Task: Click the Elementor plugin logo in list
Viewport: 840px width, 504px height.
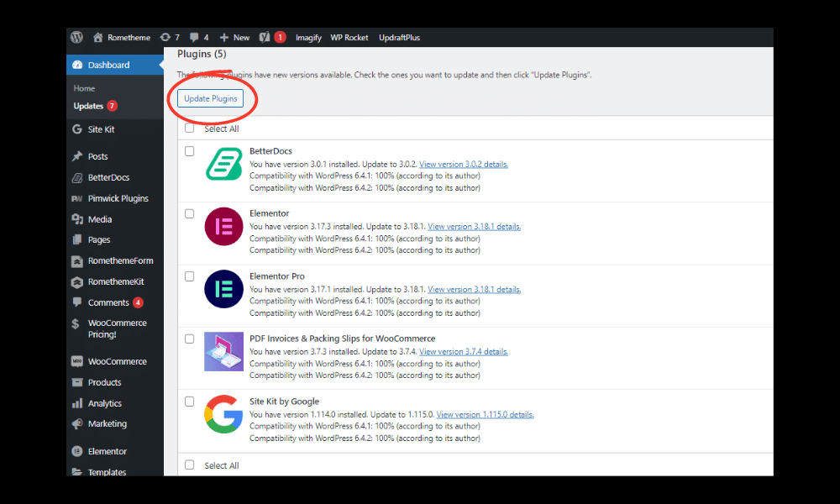Action: coord(224,227)
